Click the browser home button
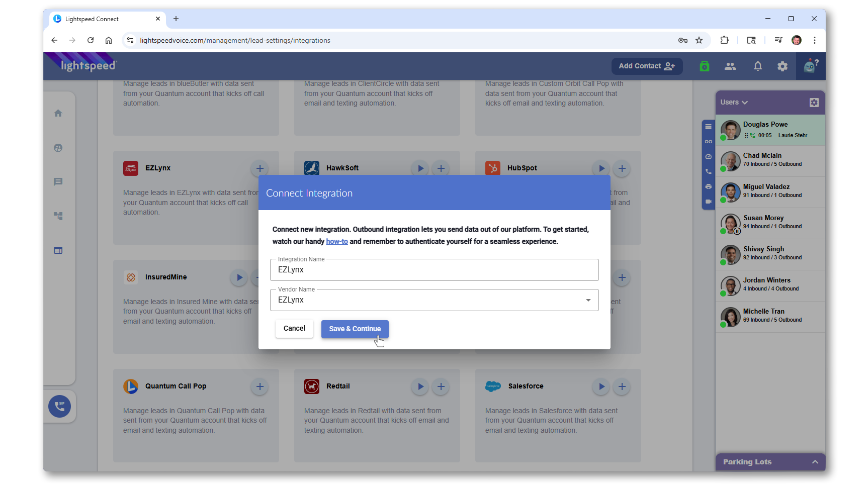Viewport: 868px width, 488px height. pos(109,40)
